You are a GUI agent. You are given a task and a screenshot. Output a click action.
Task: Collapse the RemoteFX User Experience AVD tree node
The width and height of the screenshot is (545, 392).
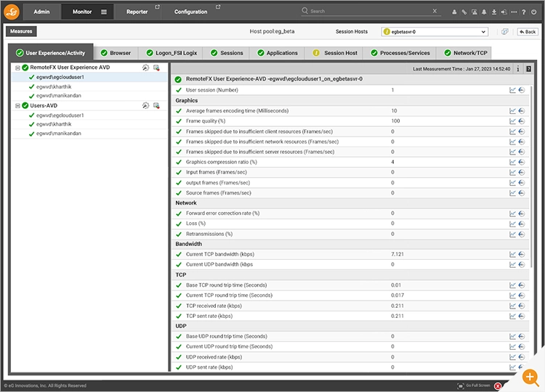pos(17,68)
